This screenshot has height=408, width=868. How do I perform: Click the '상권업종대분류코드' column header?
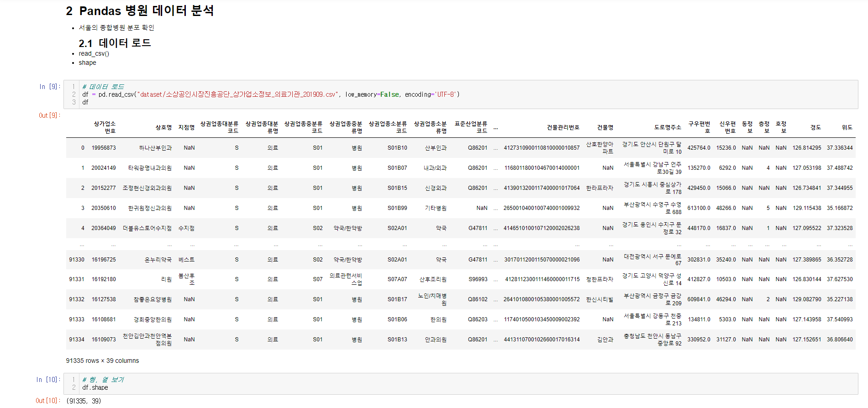click(219, 127)
